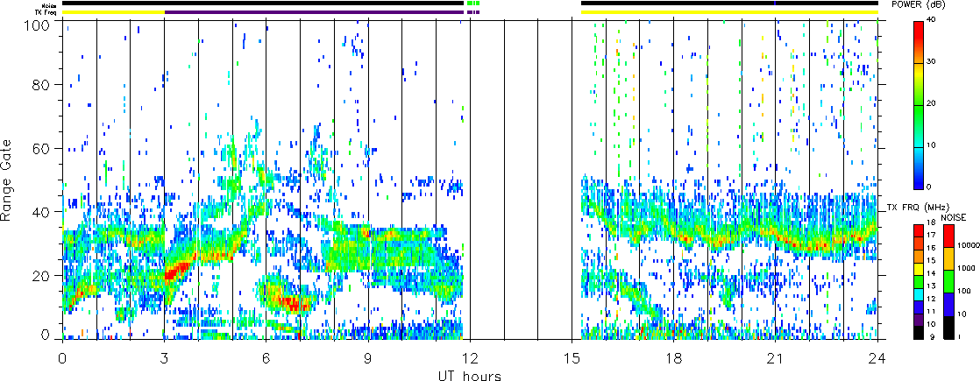Screen dimensions: 980x381
Task: Click x-axis tick label "6"
Action: [x=266, y=358]
